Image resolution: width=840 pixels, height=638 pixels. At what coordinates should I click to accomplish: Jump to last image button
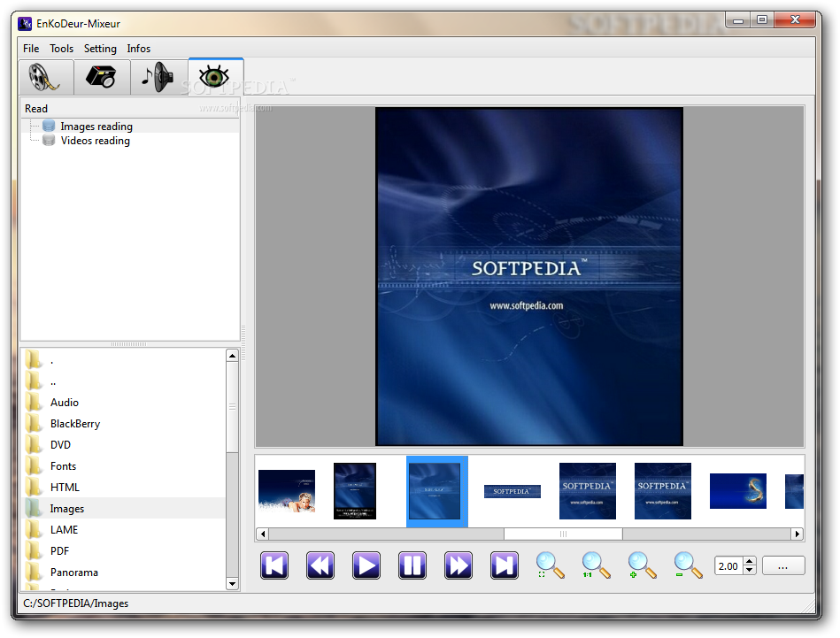pos(505,565)
